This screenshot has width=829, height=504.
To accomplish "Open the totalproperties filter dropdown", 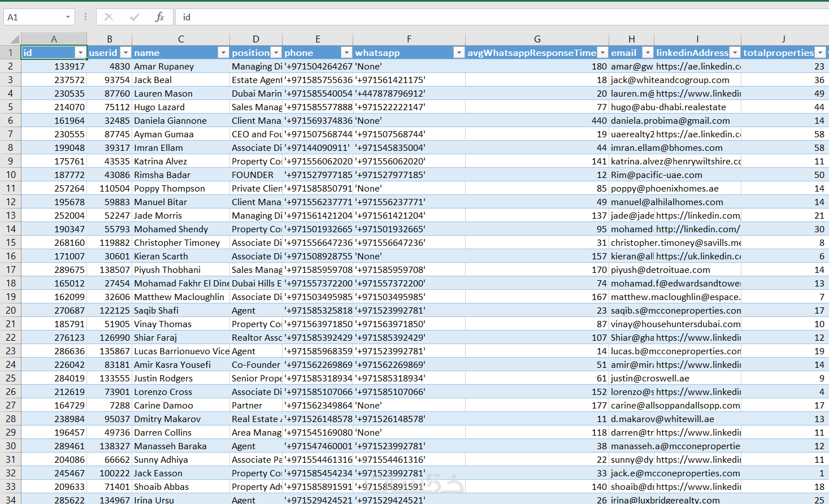I will coord(821,53).
